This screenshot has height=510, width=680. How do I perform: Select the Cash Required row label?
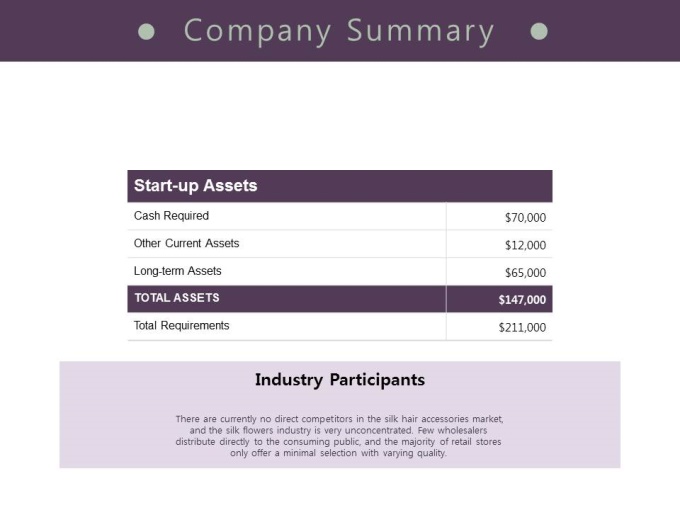(171, 216)
